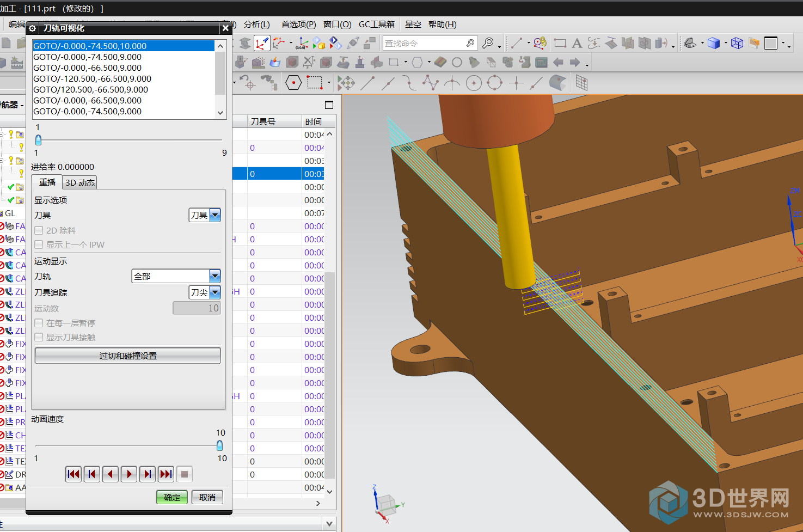
Task: Switch to the 3D 动态 tab
Action: pos(80,182)
